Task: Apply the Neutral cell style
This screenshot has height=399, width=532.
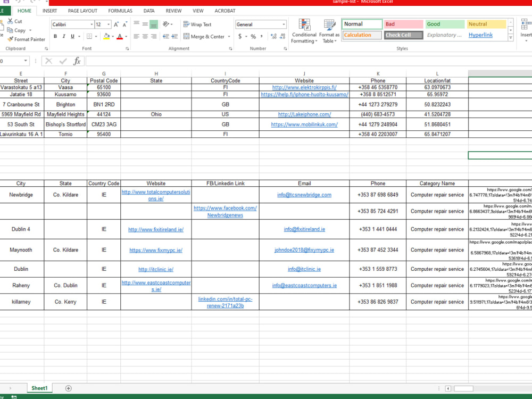Action: pyautogui.click(x=486, y=24)
